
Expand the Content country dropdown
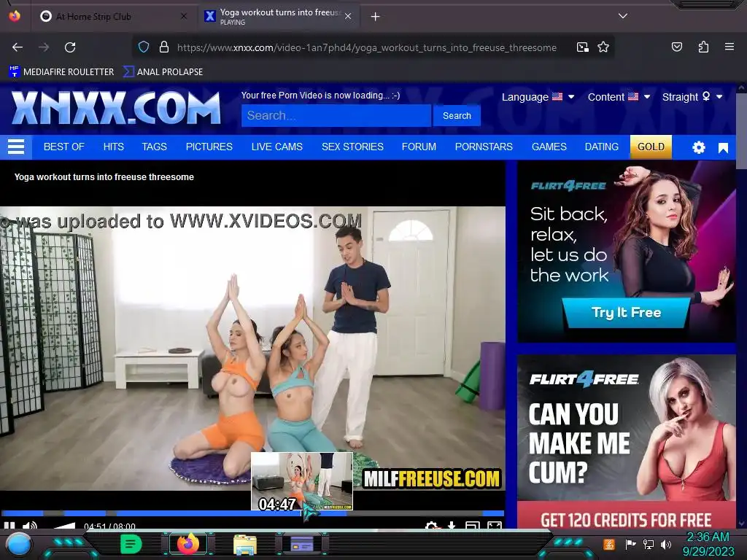619,97
